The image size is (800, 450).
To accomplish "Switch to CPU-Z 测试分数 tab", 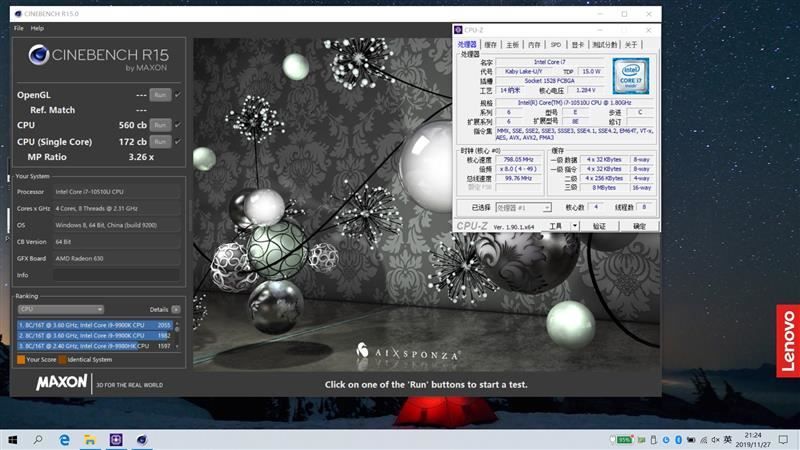I will pos(605,45).
